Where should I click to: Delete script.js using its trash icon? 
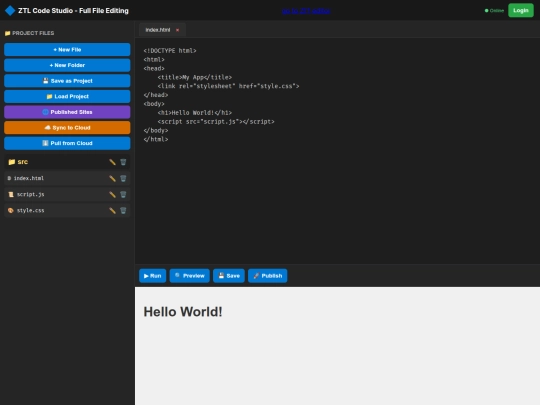(x=123, y=195)
